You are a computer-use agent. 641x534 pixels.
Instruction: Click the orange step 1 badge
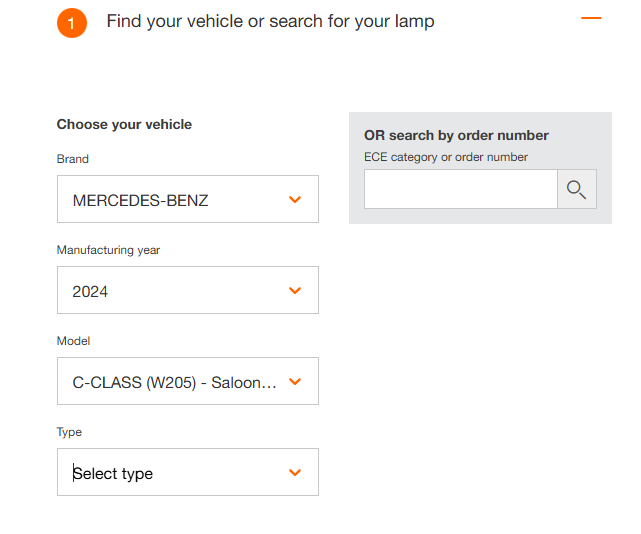click(72, 22)
